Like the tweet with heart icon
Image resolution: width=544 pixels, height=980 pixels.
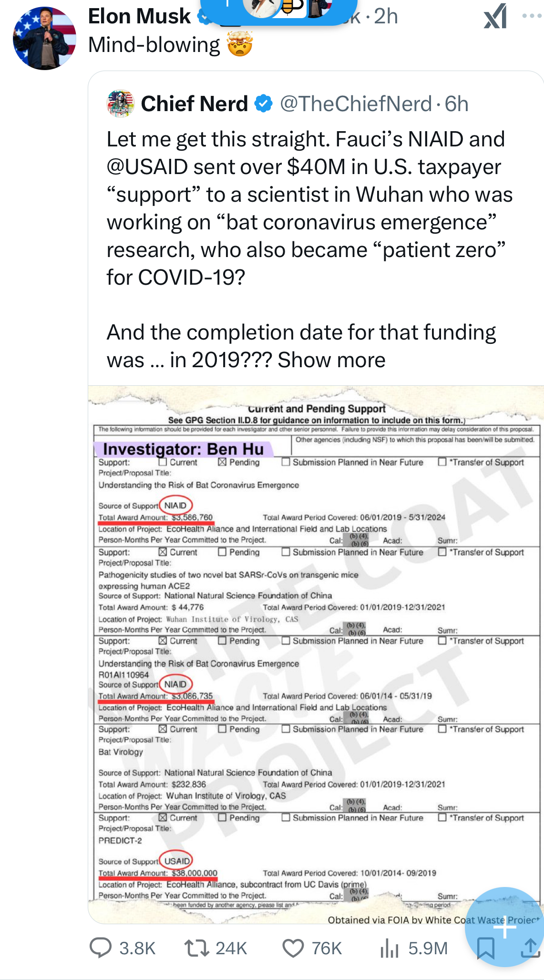[x=293, y=948]
